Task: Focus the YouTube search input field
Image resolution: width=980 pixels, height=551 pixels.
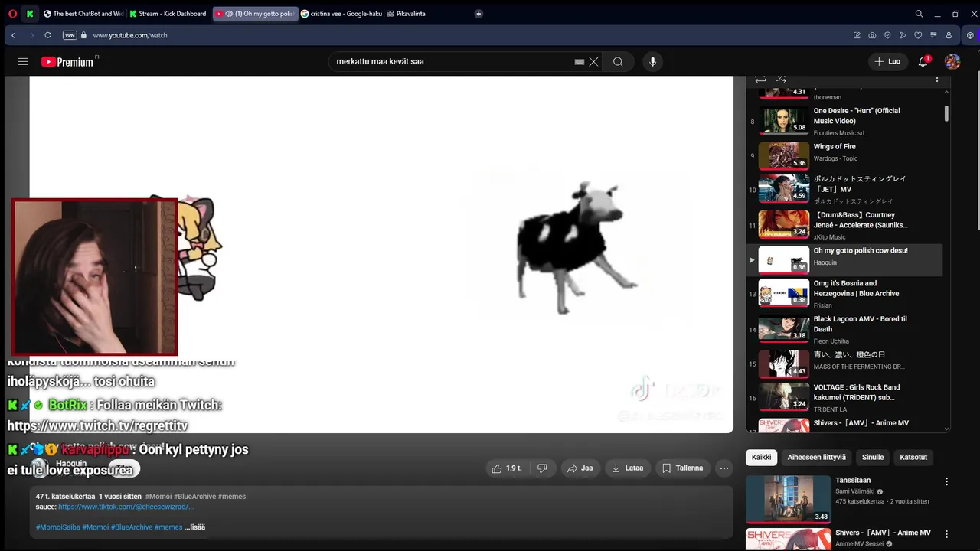Action: (452, 62)
